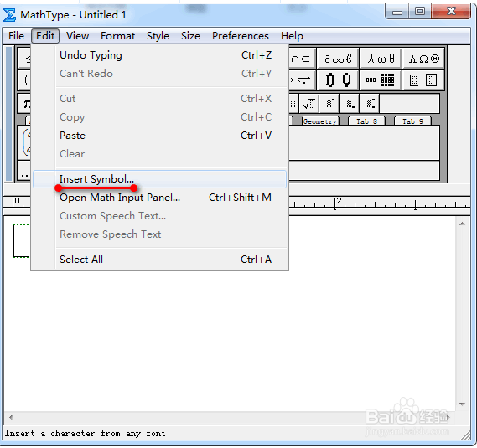Open the matrix templates palette

[x=381, y=80]
